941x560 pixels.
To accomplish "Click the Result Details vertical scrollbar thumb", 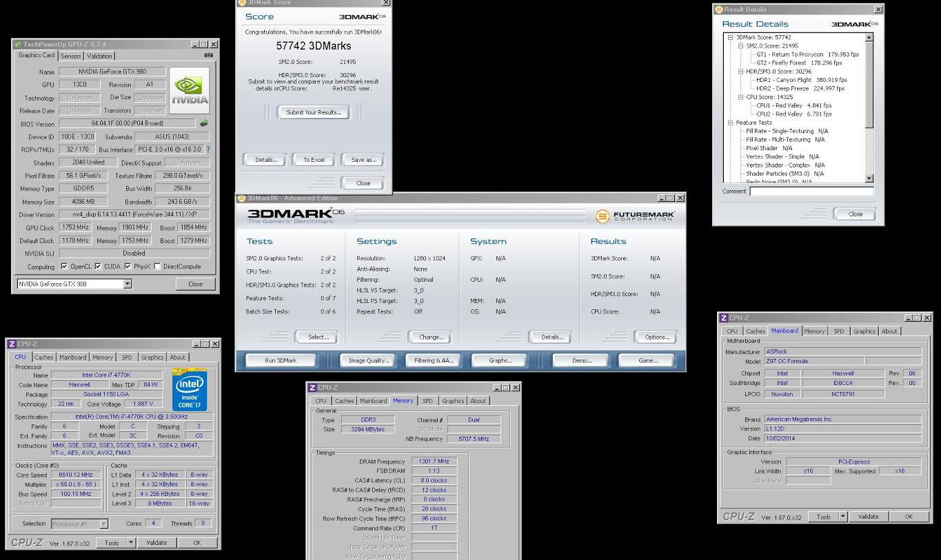I will [x=869, y=84].
